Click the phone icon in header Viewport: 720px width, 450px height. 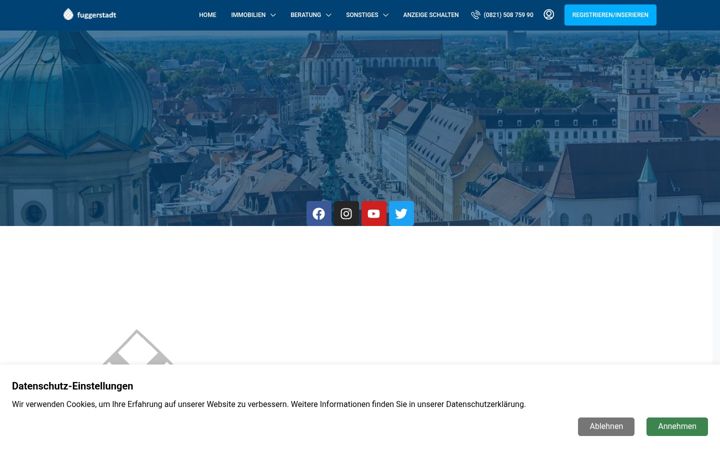tap(476, 15)
